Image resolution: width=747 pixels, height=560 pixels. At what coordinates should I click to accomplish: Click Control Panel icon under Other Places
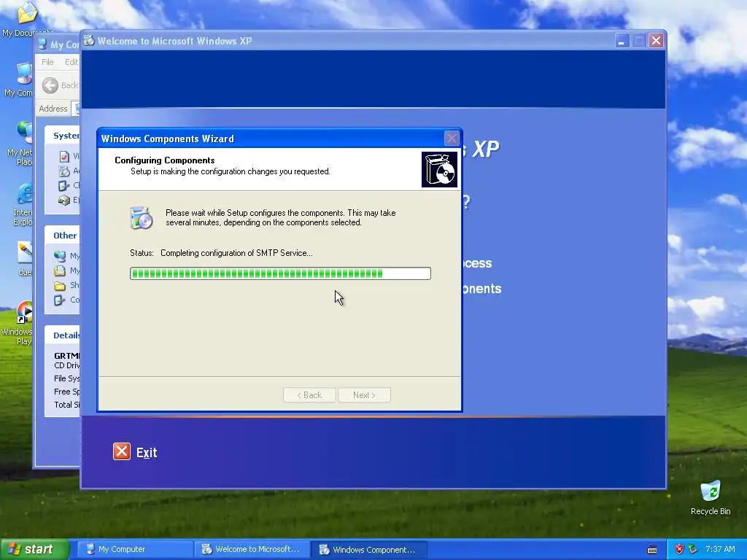pos(60,300)
